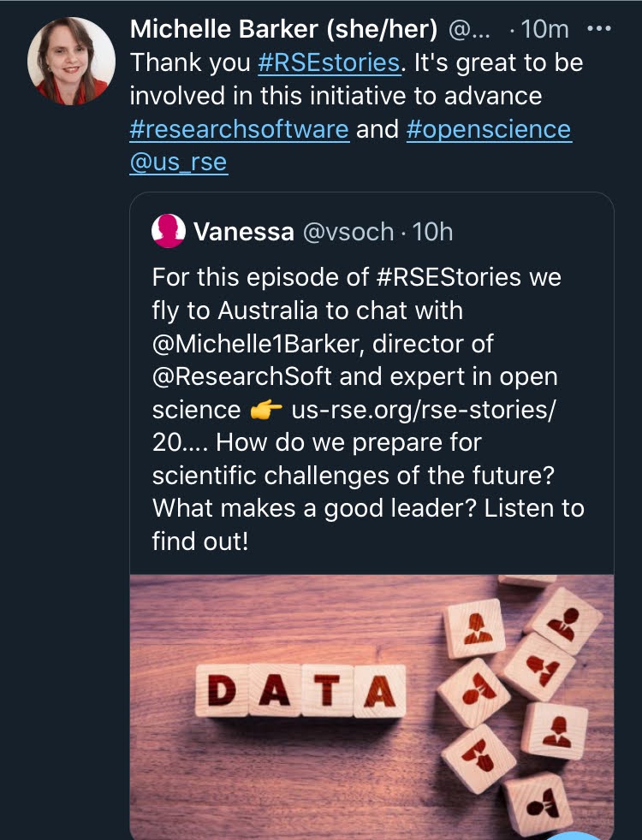642x840 pixels.
Task: Select the Vanessa display name in quoted tweet
Action: point(244,232)
